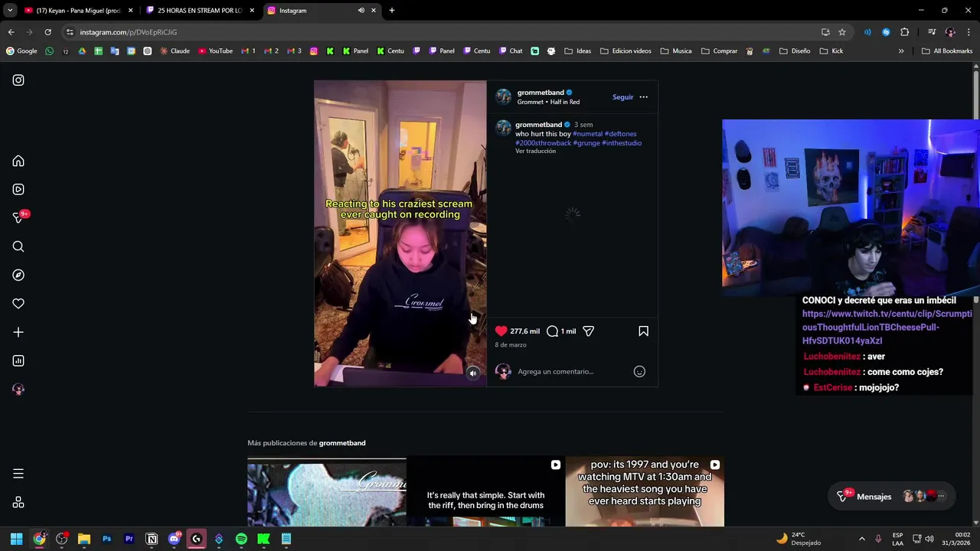Click the Instagram logo in sidebar
The height and width of the screenshot is (551, 980).
click(18, 80)
